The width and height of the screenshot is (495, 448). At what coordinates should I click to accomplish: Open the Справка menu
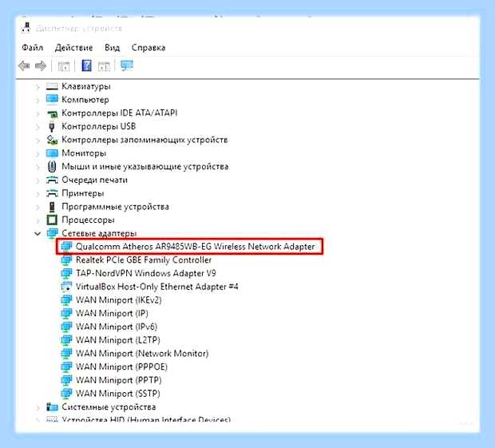(x=148, y=48)
